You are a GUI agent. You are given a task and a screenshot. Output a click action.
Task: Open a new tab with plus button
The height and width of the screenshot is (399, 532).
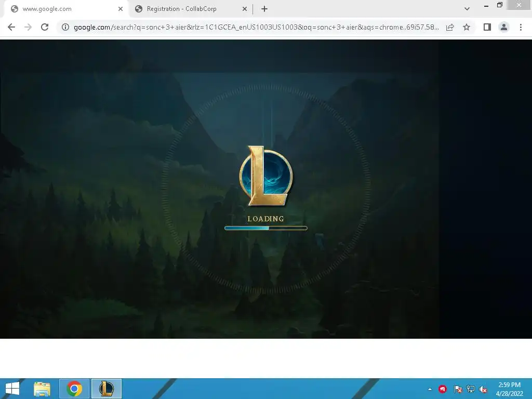pos(264,9)
